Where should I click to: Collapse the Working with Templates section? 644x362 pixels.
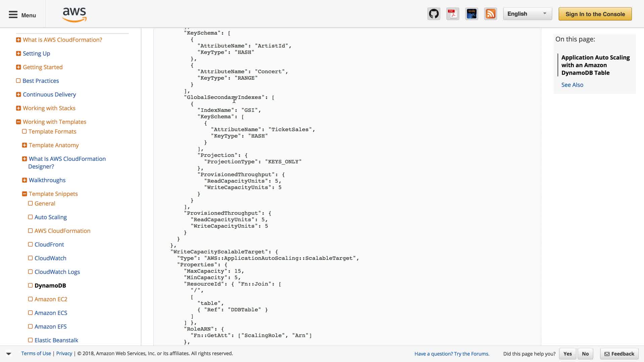18,122
